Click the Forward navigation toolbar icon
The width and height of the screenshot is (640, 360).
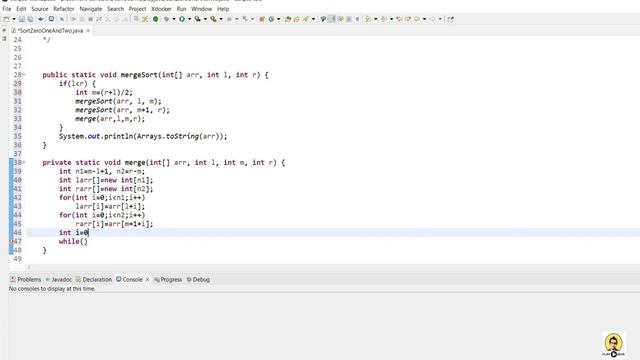click(433, 19)
